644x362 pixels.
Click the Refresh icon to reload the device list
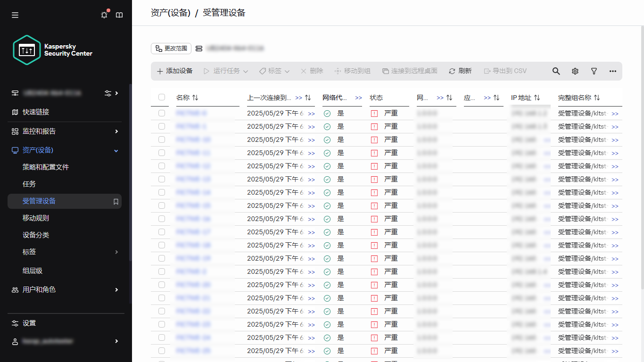[x=460, y=71]
